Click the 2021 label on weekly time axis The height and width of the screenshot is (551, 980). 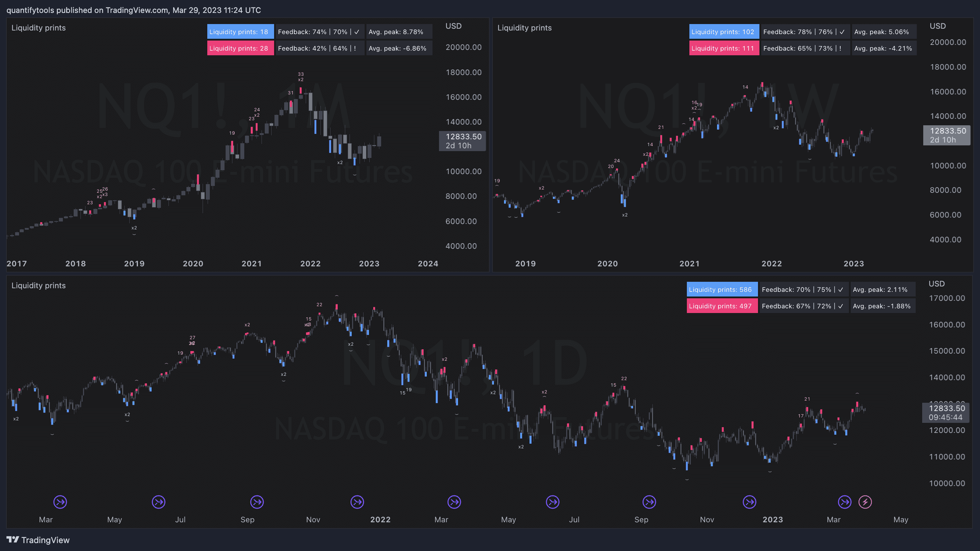(689, 263)
